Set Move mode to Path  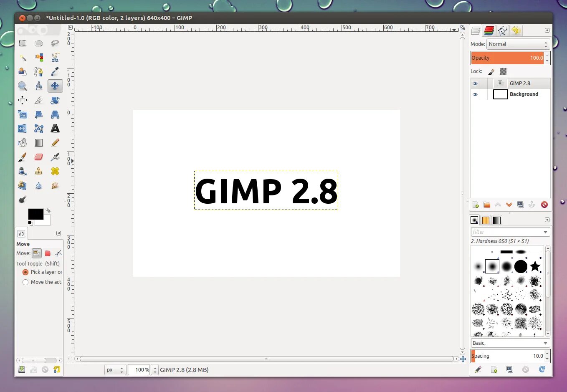click(58, 253)
